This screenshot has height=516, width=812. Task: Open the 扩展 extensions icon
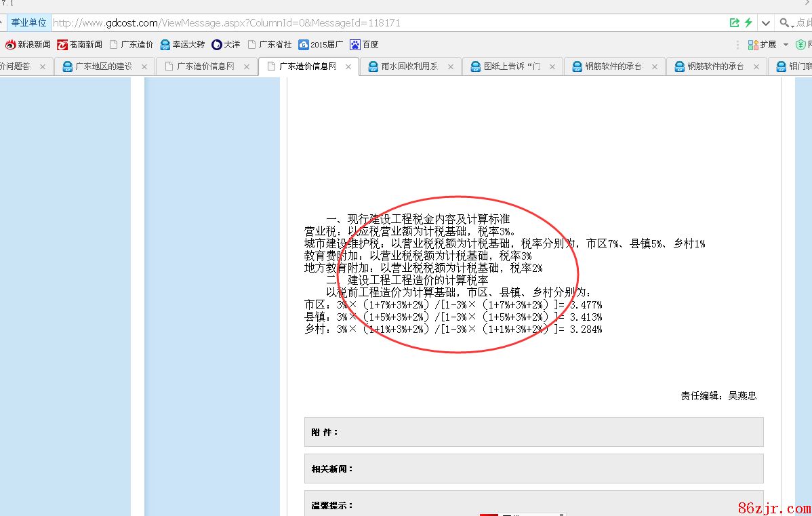[x=762, y=45]
